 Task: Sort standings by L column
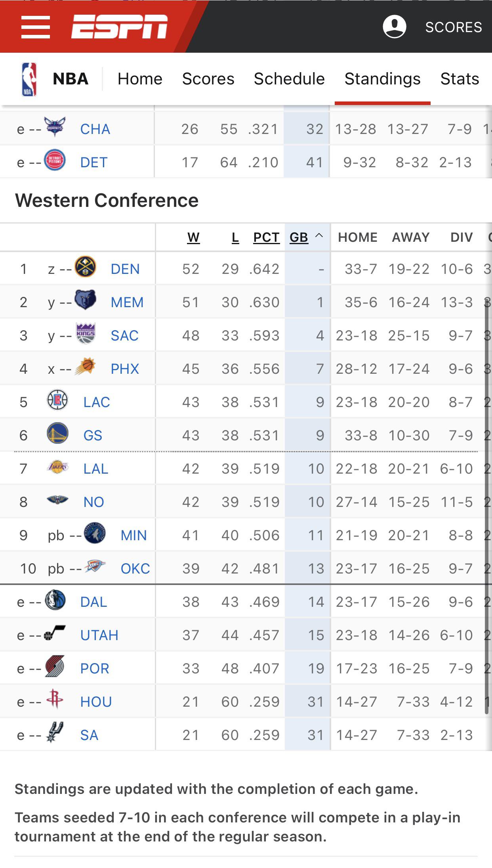235,237
